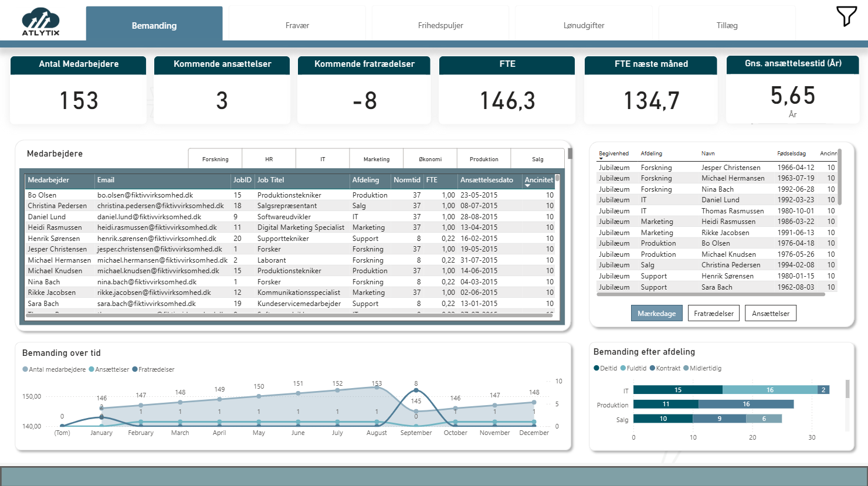Click the Kontrakt legend marker

[x=652, y=368]
